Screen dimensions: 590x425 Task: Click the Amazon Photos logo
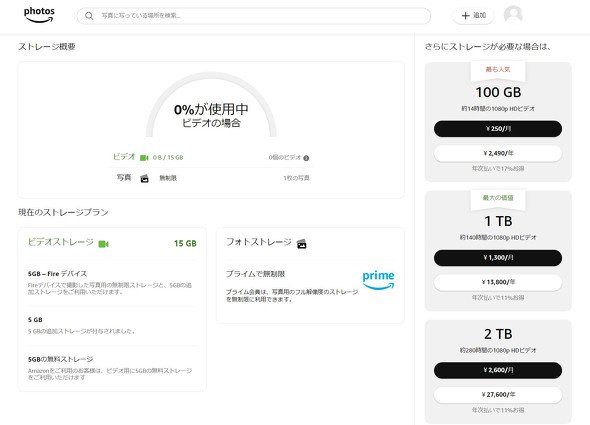click(39, 15)
